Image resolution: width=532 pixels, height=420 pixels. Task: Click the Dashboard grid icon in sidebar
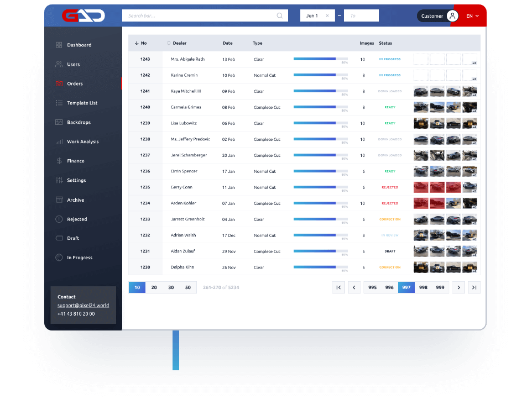click(59, 45)
